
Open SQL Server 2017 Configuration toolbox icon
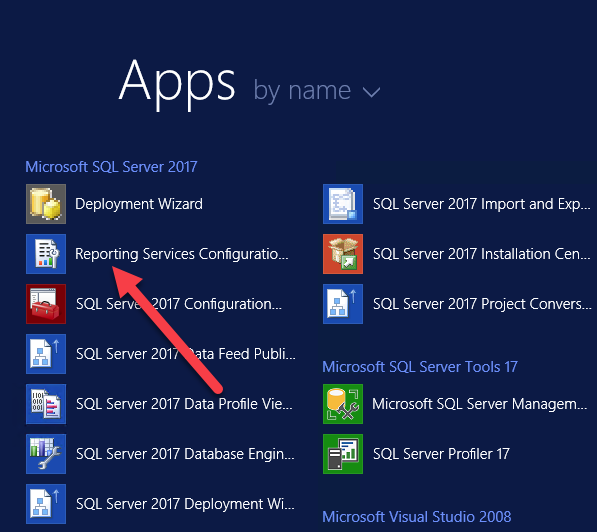[46, 304]
